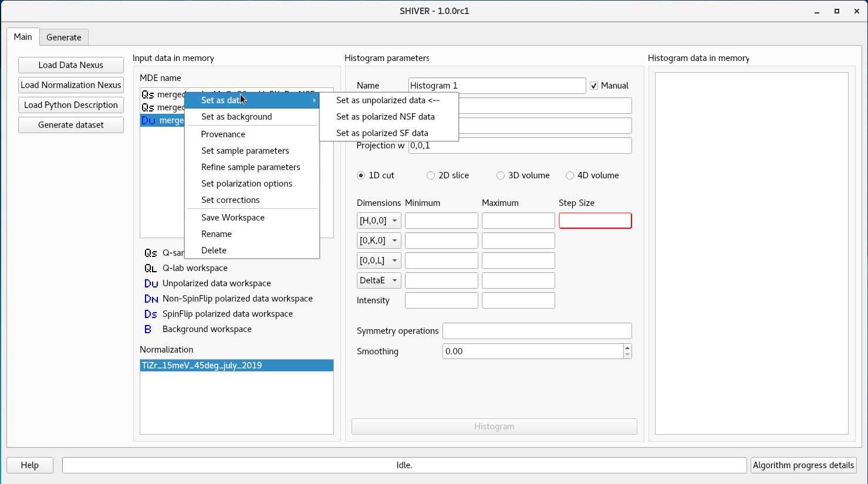Click the Dn Non-SpinFlip polarized workspace icon
The height and width of the screenshot is (484, 868).
150,299
